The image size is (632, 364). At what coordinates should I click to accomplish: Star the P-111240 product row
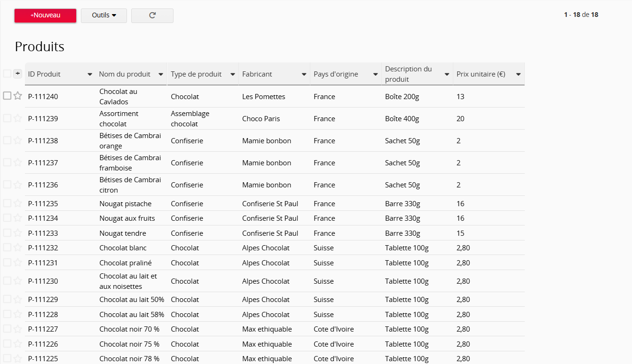click(18, 96)
